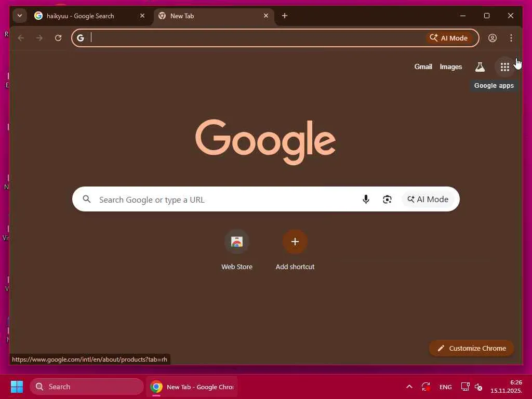Search by image with Lens icon
Image resolution: width=532 pixels, height=399 pixels.
387,199
